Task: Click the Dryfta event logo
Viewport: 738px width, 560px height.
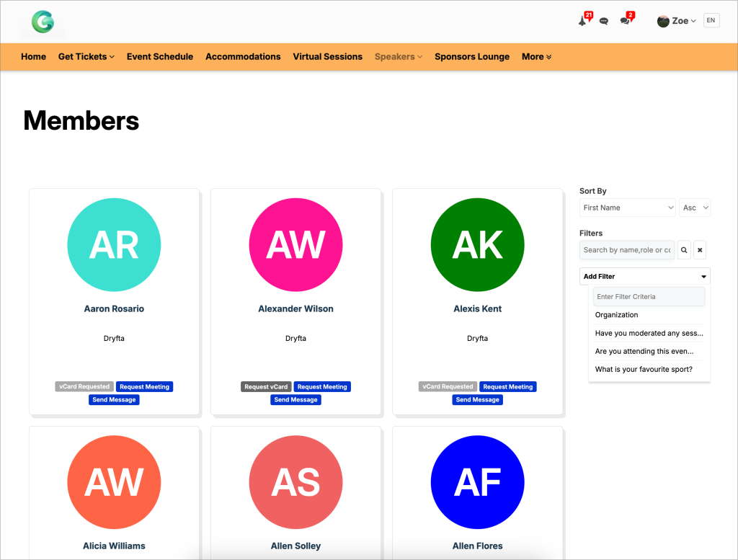Action: click(x=41, y=22)
